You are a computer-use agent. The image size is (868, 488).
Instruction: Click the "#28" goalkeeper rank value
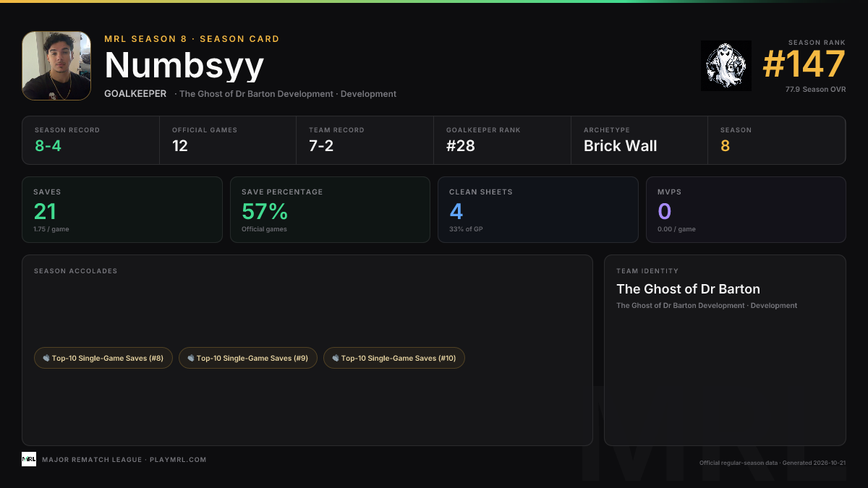(461, 146)
